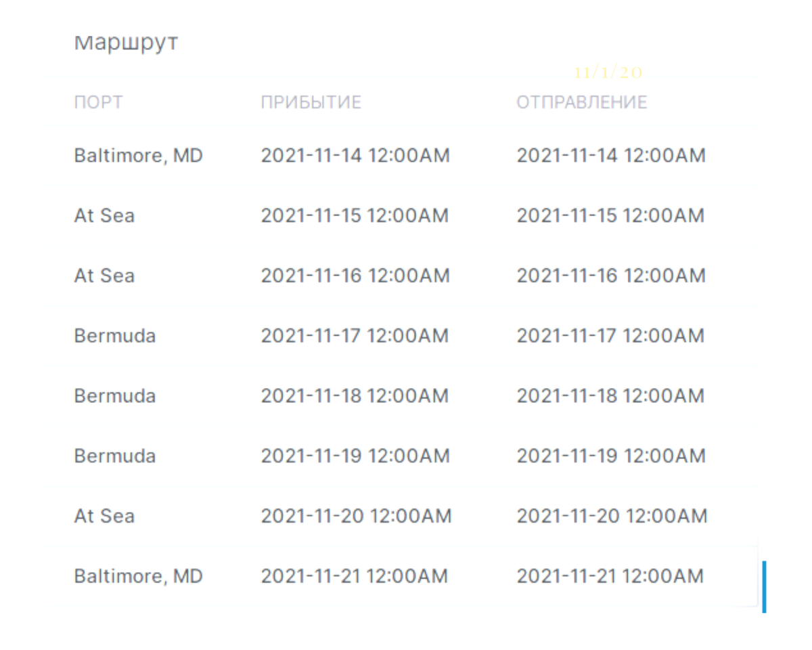Select Bermuda port on 2021-11-18
This screenshot has width=812, height=650.
click(x=114, y=395)
